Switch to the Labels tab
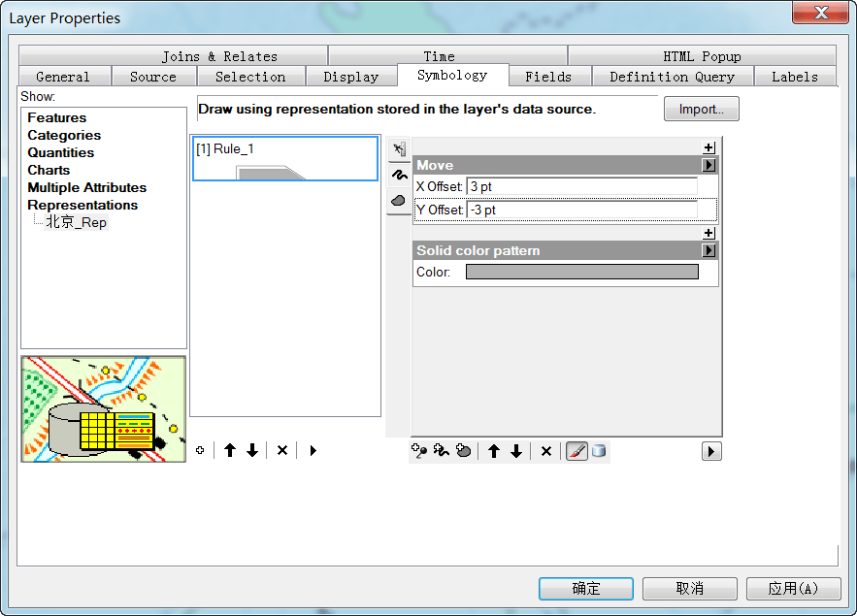The image size is (857, 616). [x=795, y=77]
